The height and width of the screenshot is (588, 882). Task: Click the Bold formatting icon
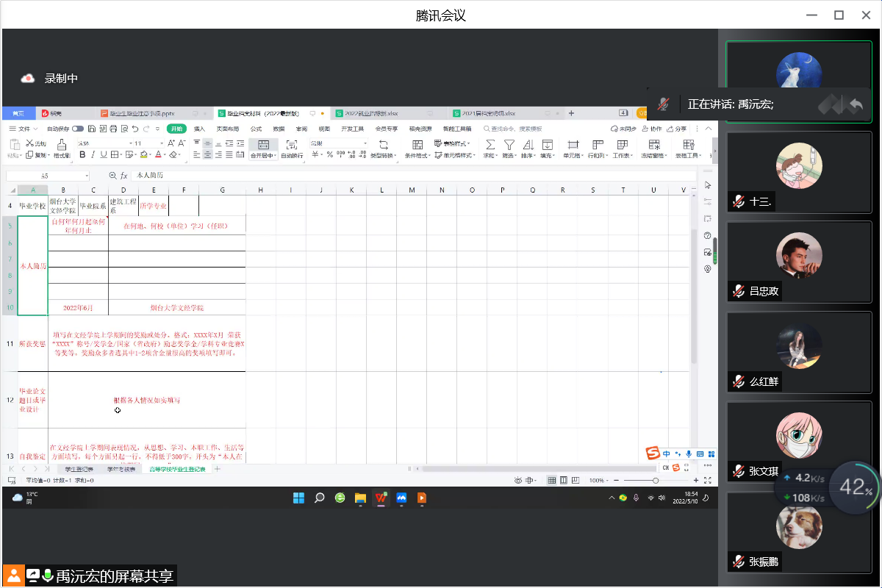tap(83, 155)
